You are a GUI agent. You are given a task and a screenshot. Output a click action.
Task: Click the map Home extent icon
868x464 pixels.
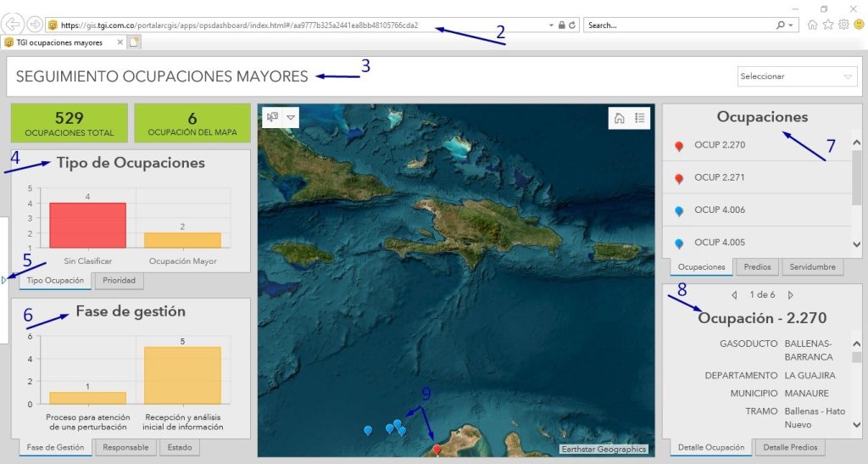pos(620,118)
